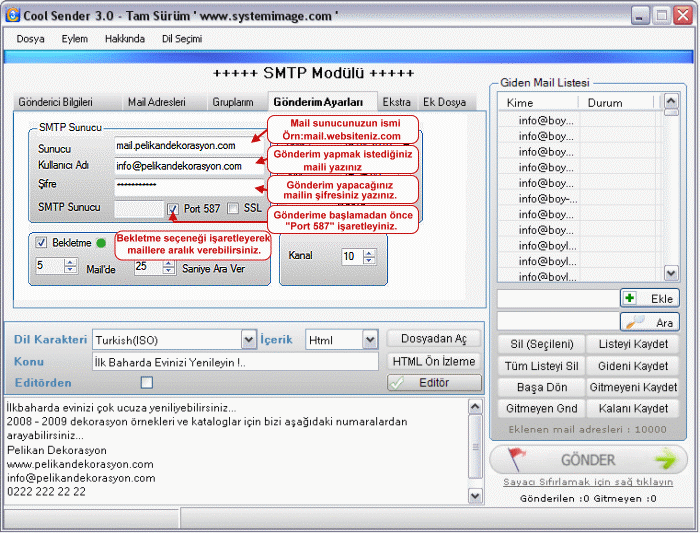
Task: Open the Dosya menu
Action: coord(30,39)
